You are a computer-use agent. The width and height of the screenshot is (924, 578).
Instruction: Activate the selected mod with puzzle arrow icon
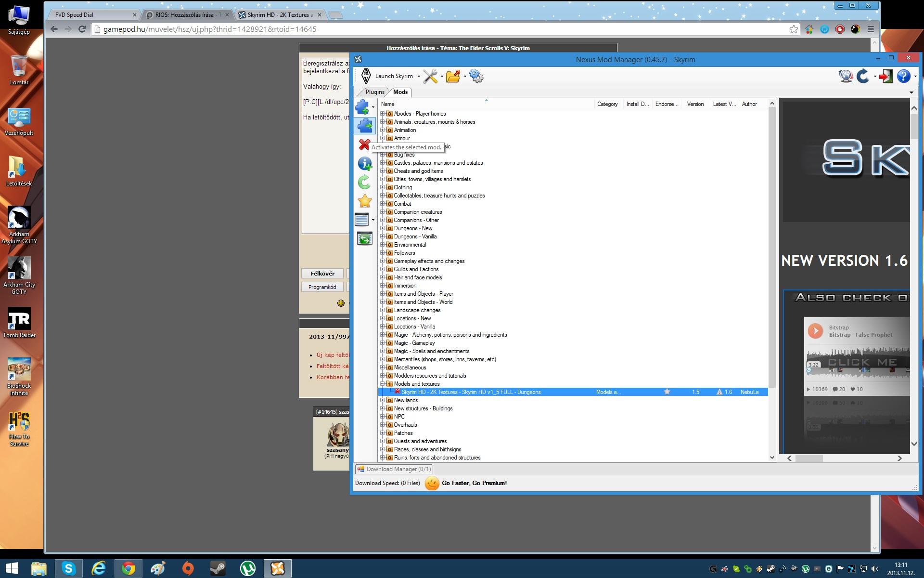pyautogui.click(x=365, y=126)
